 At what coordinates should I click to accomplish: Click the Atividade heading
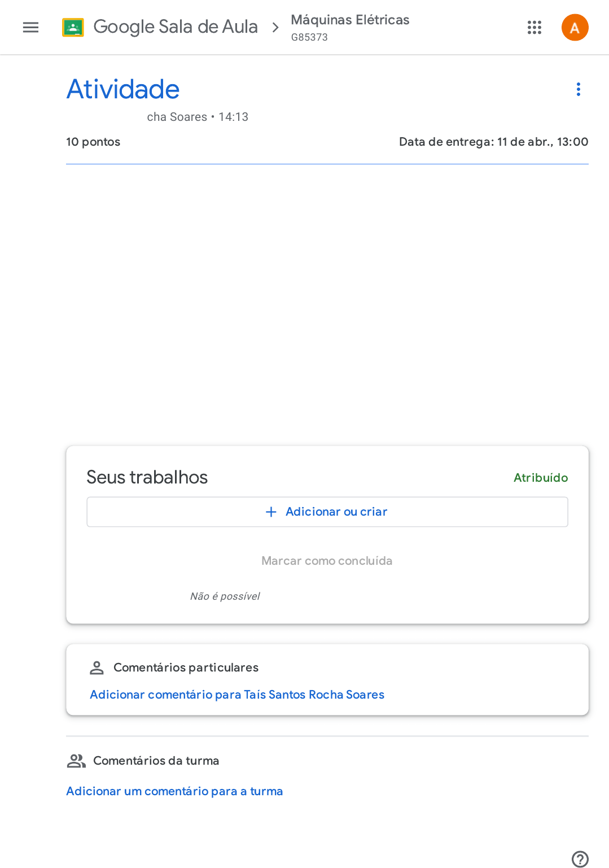(123, 89)
